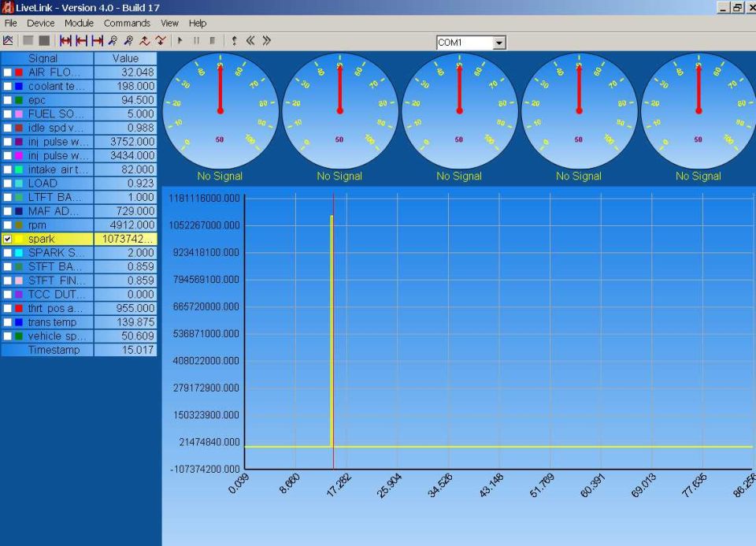Click the zoom out magnifier icon
This screenshot has height=546, width=756.
click(113, 41)
